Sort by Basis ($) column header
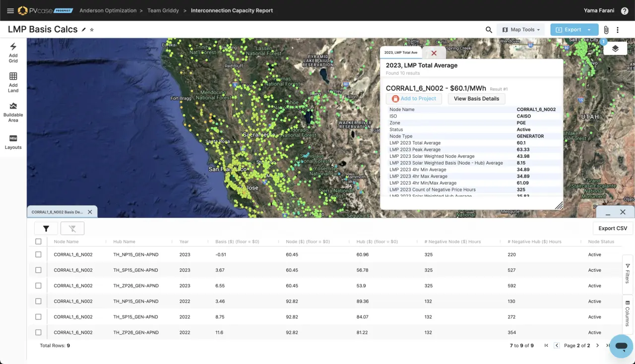635x364 pixels. (237, 242)
